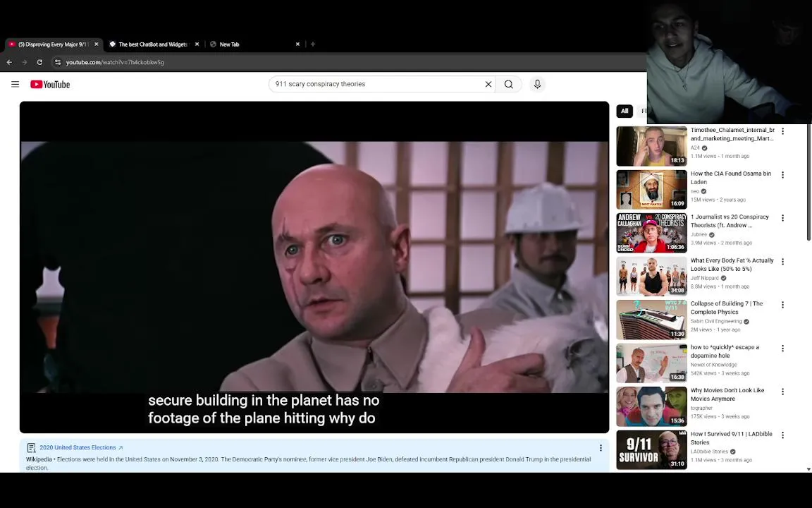Open options for Why Movies Don't Look Like video
Viewport: 812px width, 508px height.
(782, 392)
